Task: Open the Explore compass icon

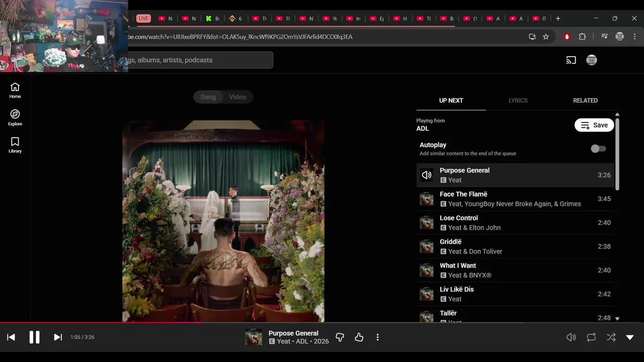Action: 15,118
